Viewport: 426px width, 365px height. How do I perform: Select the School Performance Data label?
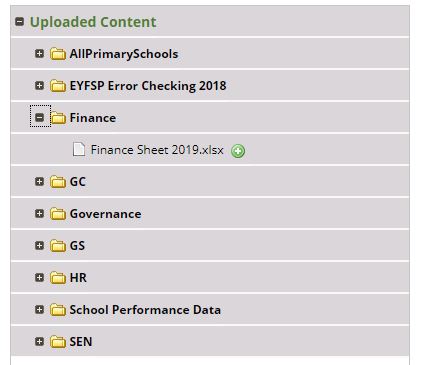(145, 310)
